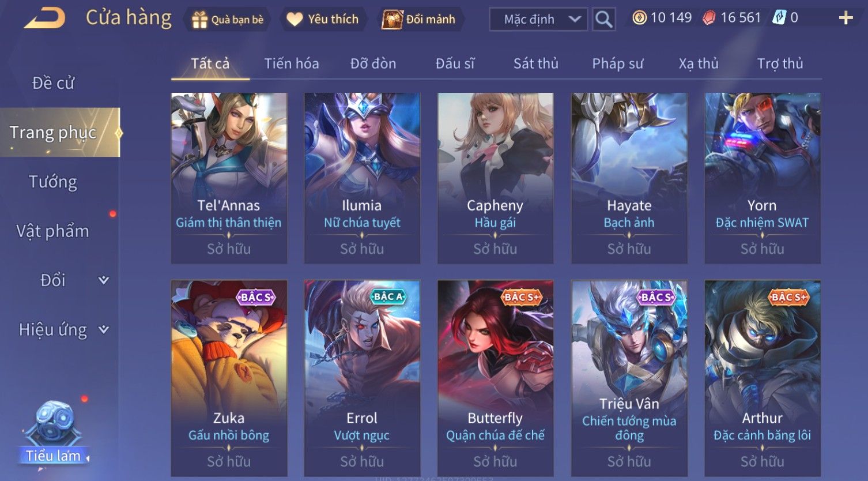Open Butterfly Quận chúa đế chế skin
Image resolution: width=868 pixels, height=481 pixels.
pos(495,378)
